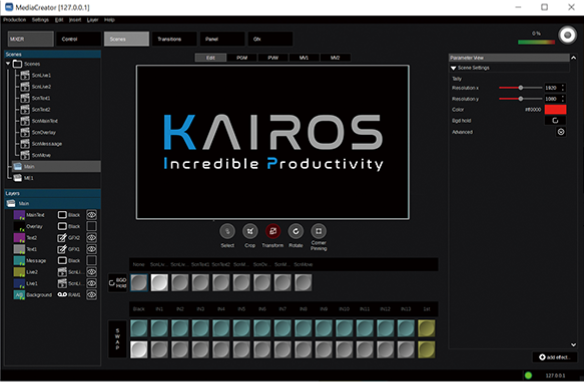
Task: Click the BGD Hold button beside scene row
Action: coord(118,283)
